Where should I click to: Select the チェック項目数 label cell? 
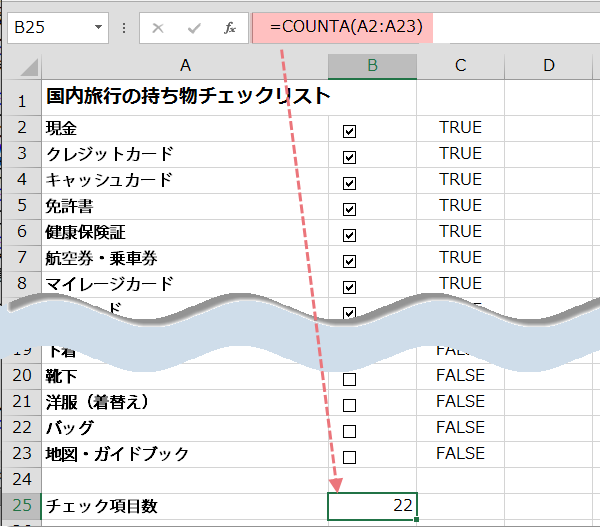click(185, 506)
